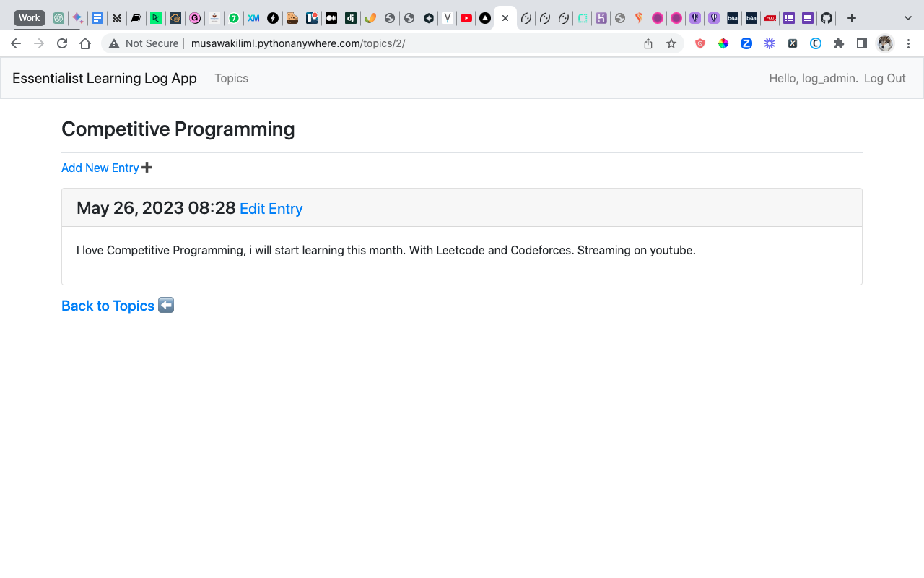Bookmark the page with the star icon
This screenshot has height=578, width=924.
pyautogui.click(x=671, y=43)
